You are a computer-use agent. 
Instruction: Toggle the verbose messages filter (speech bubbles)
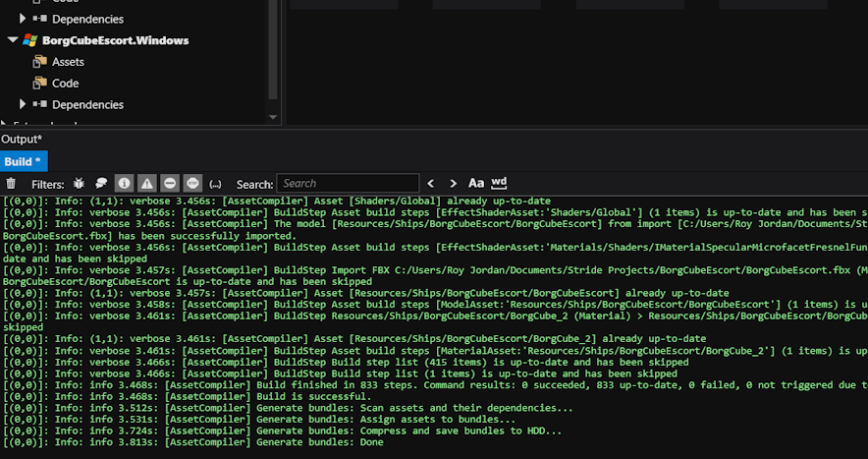[x=101, y=184]
